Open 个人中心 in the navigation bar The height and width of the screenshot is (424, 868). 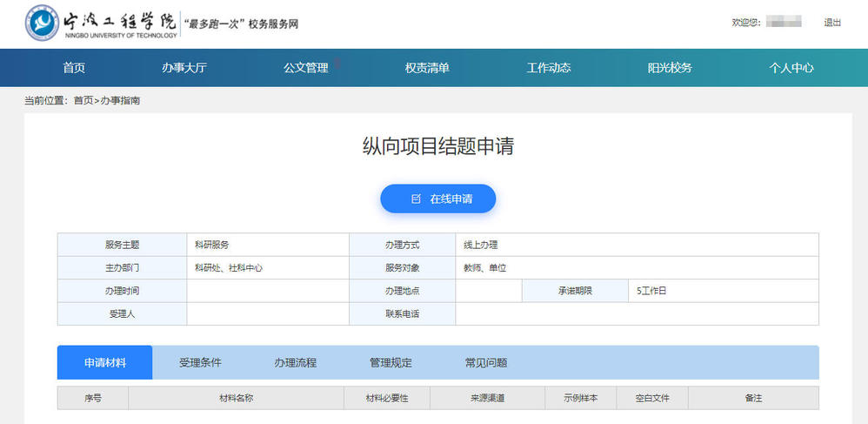point(791,68)
